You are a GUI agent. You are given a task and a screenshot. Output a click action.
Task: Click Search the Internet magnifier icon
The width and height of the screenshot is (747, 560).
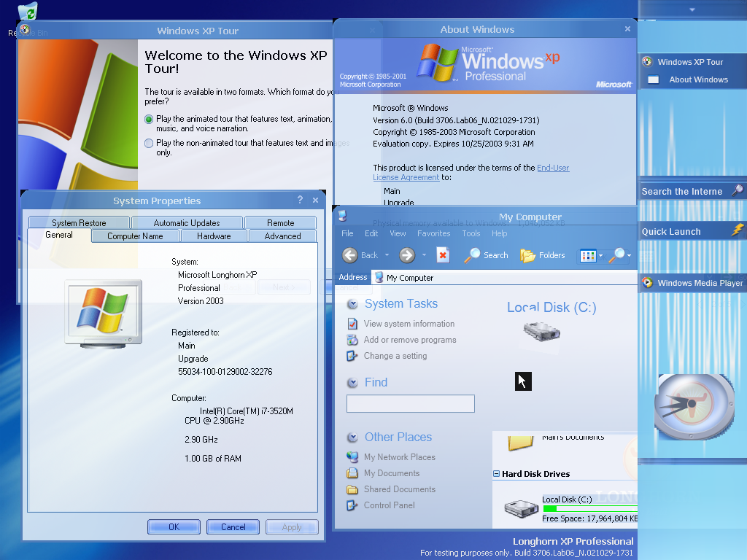[737, 190]
